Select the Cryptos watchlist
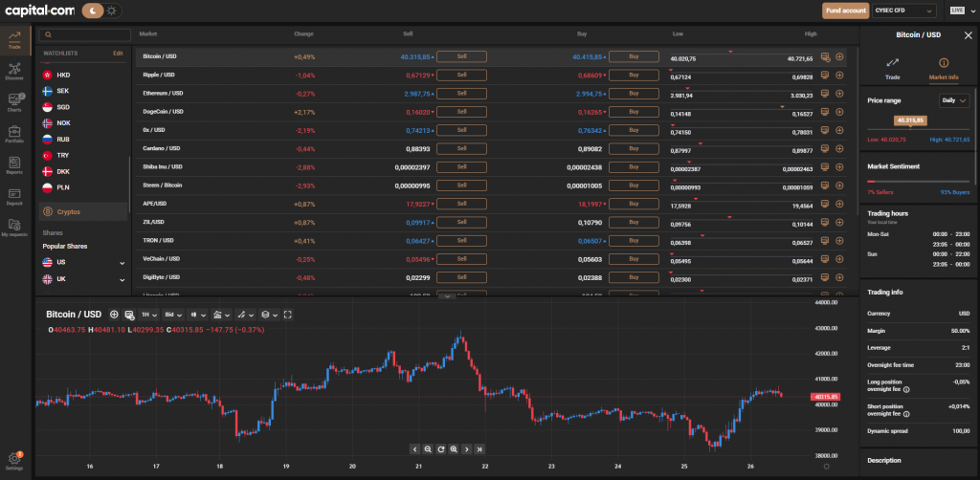Viewport: 980px width, 480px height. (84, 211)
